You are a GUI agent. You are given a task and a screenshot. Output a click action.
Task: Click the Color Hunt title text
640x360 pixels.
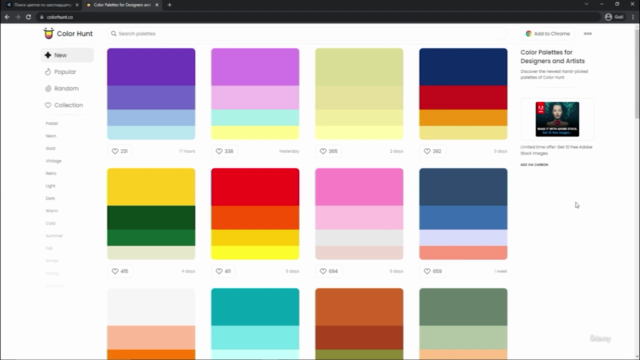(x=75, y=33)
